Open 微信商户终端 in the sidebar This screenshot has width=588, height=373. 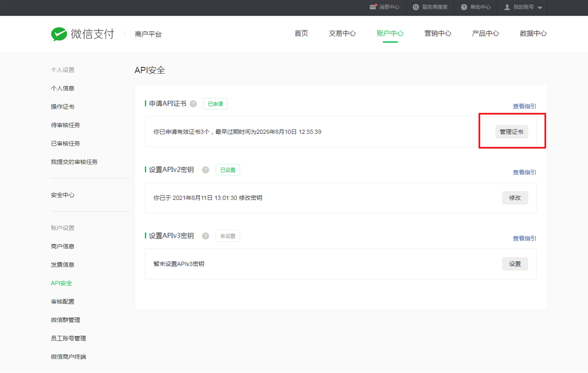[x=69, y=357]
